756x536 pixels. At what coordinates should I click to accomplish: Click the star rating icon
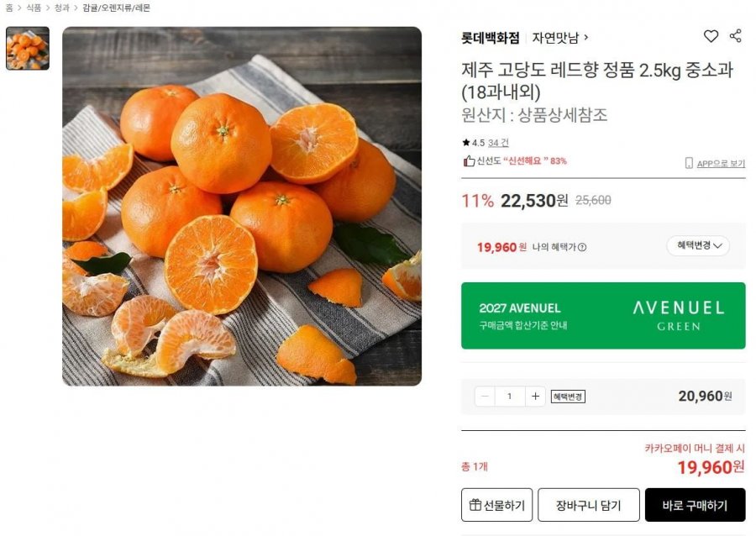(466, 143)
